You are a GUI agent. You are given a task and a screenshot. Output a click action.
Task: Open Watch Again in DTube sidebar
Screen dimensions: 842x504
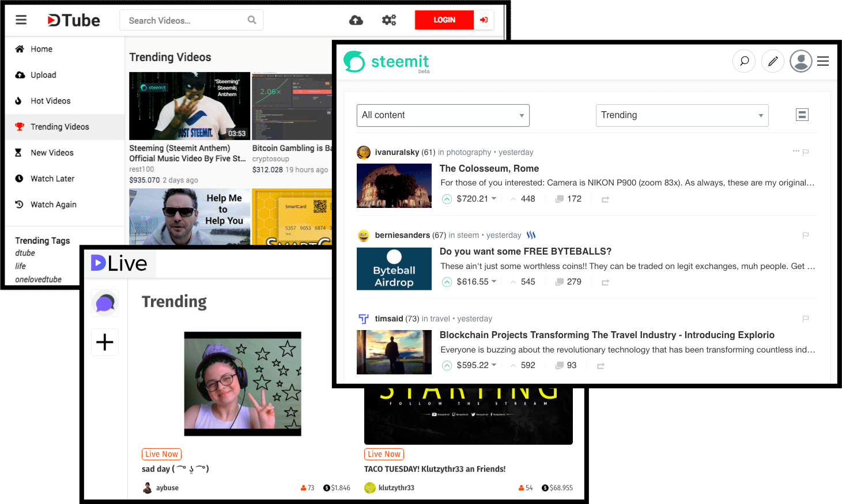tap(65, 204)
